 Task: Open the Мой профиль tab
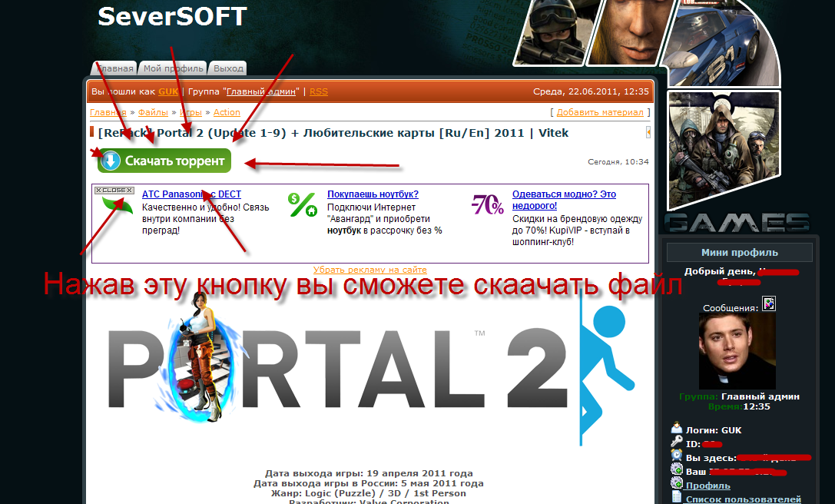[173, 68]
